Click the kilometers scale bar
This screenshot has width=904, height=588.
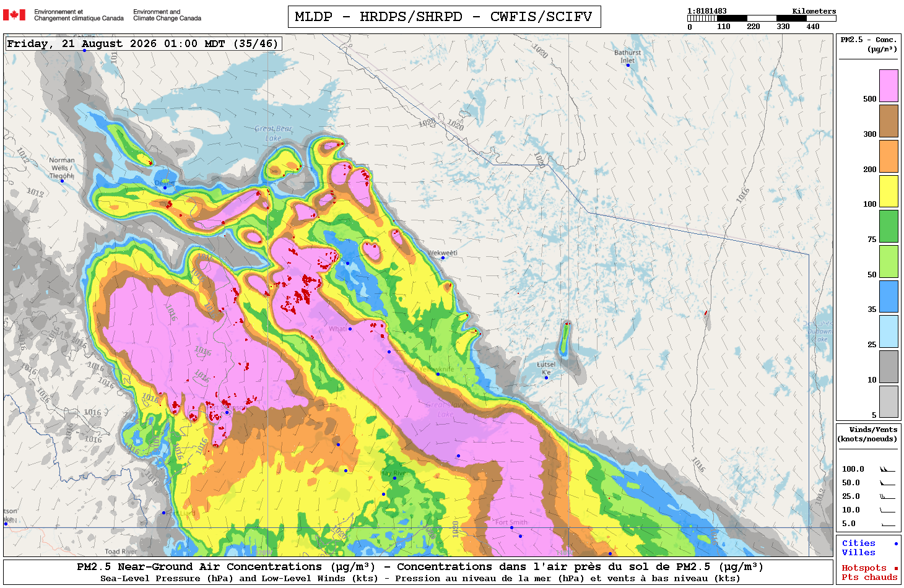[x=762, y=19]
